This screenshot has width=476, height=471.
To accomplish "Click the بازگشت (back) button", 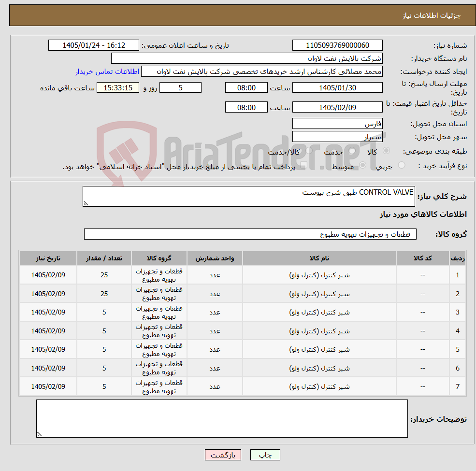I will click(223, 455).
